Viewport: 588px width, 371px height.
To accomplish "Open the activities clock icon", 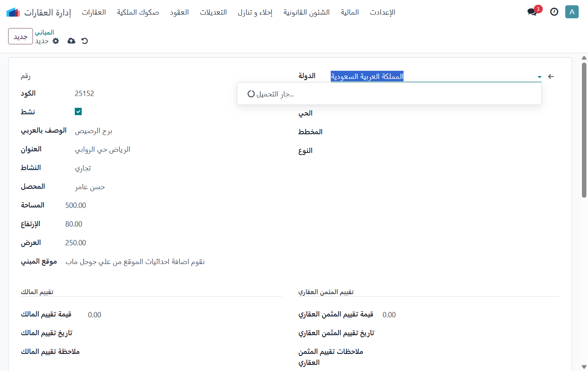I will point(554,12).
